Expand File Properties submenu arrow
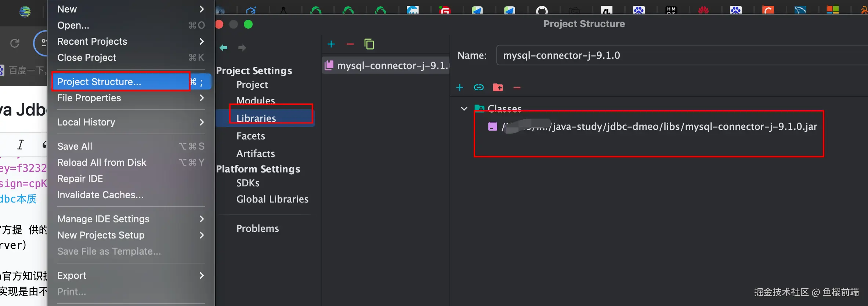The height and width of the screenshot is (306, 868). [x=202, y=98]
